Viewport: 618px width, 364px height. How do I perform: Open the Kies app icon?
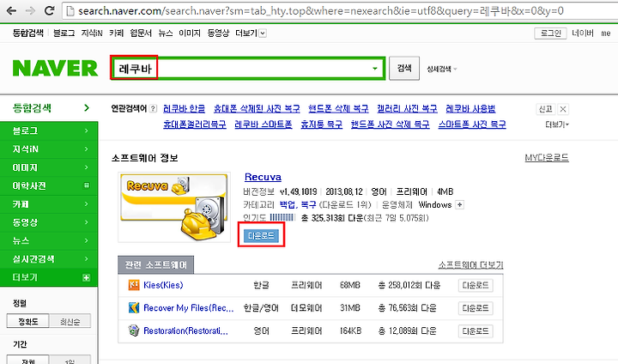[134, 285]
